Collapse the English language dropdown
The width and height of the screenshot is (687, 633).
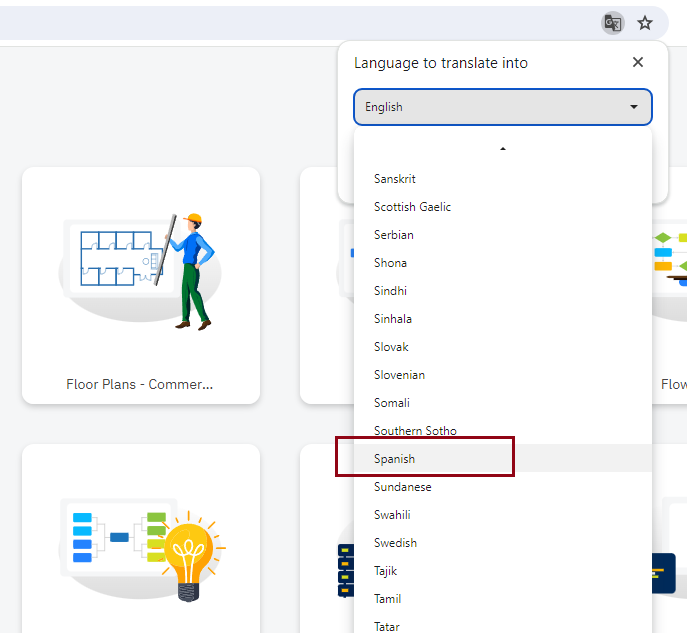[502, 107]
